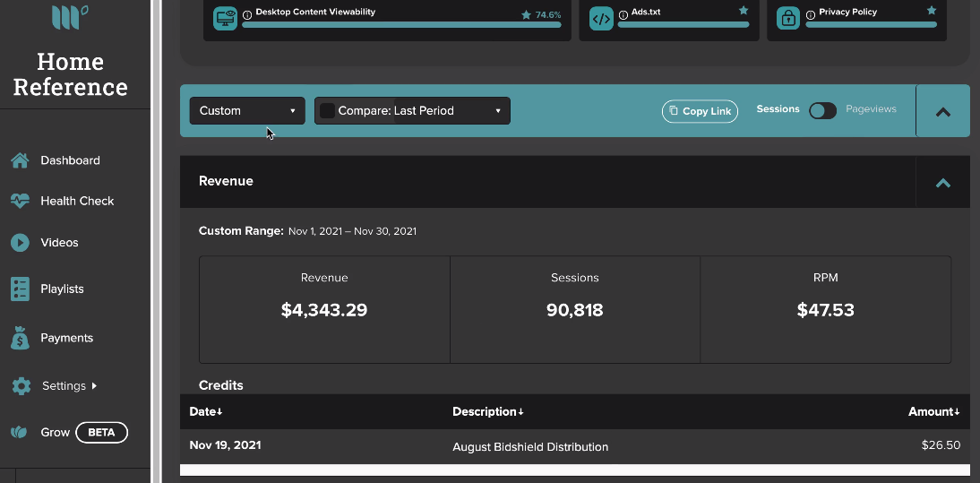
Task: Open the Dashboard home icon
Action: point(20,160)
